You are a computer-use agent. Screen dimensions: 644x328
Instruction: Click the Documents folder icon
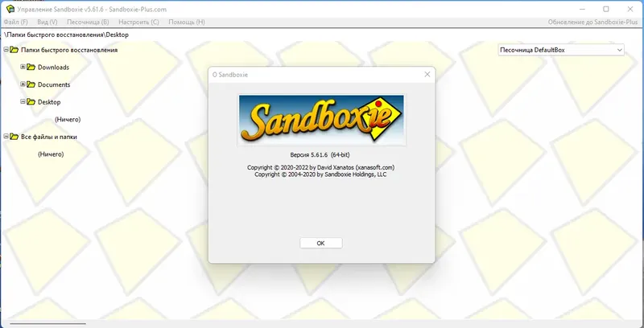tap(31, 84)
